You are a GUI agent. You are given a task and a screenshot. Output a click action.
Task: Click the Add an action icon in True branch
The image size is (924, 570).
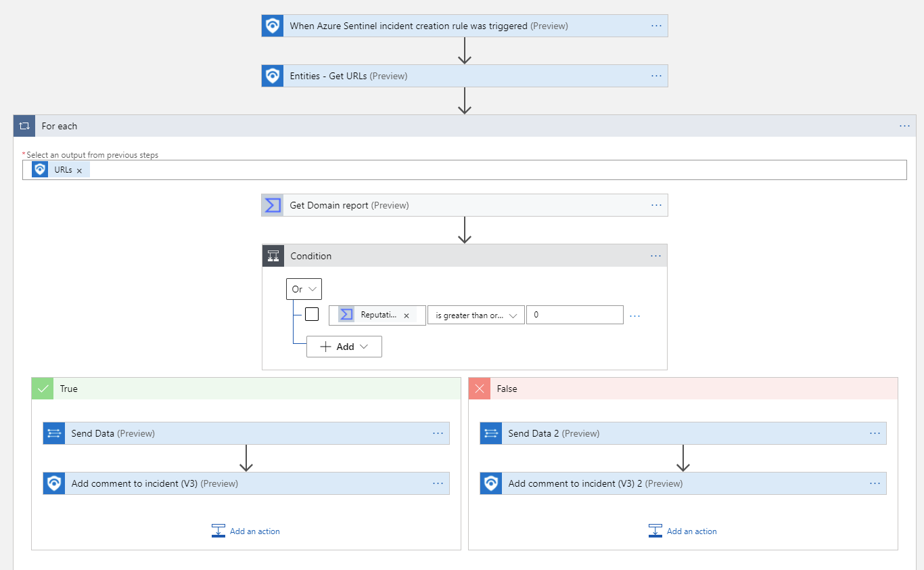click(x=218, y=531)
